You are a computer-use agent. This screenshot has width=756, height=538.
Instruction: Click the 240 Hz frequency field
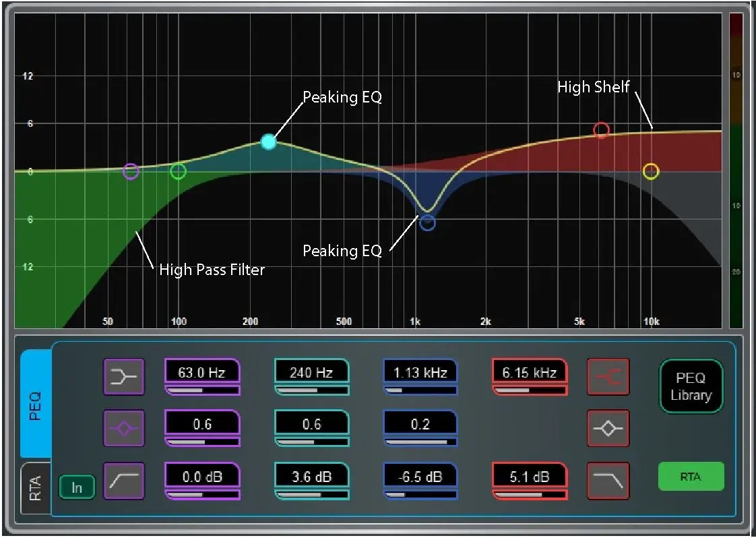311,372
